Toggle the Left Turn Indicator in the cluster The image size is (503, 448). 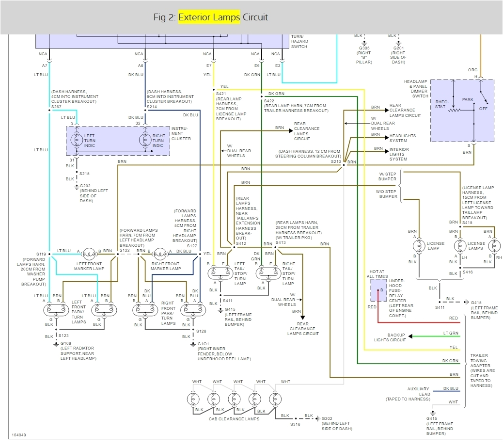pyautogui.click(x=78, y=139)
